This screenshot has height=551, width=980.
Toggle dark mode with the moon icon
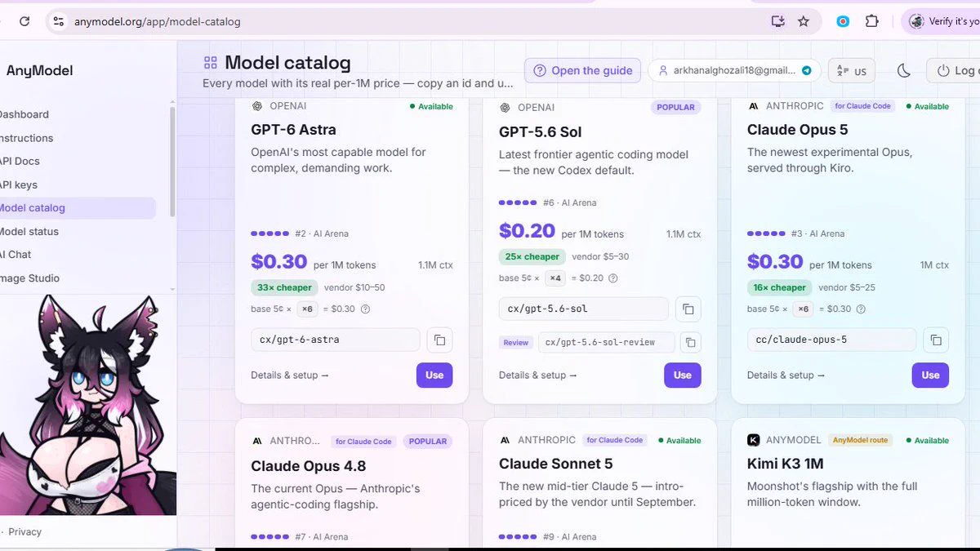pos(903,70)
